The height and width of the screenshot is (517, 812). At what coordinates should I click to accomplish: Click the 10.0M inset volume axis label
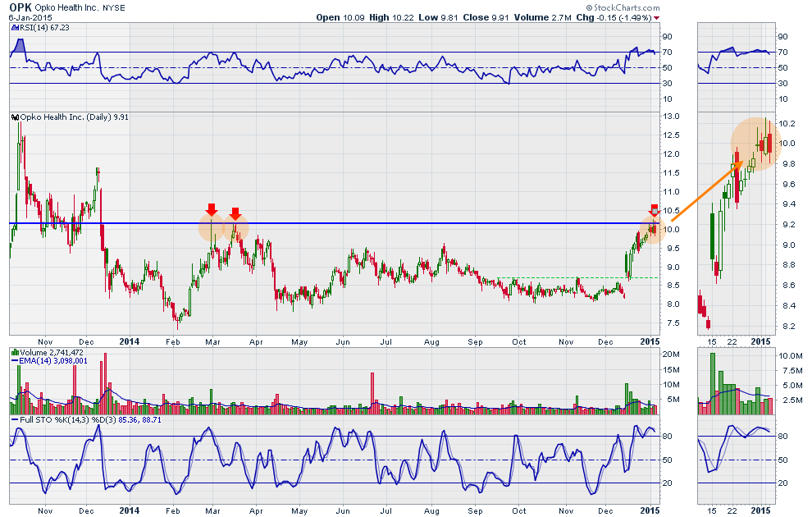click(791, 356)
